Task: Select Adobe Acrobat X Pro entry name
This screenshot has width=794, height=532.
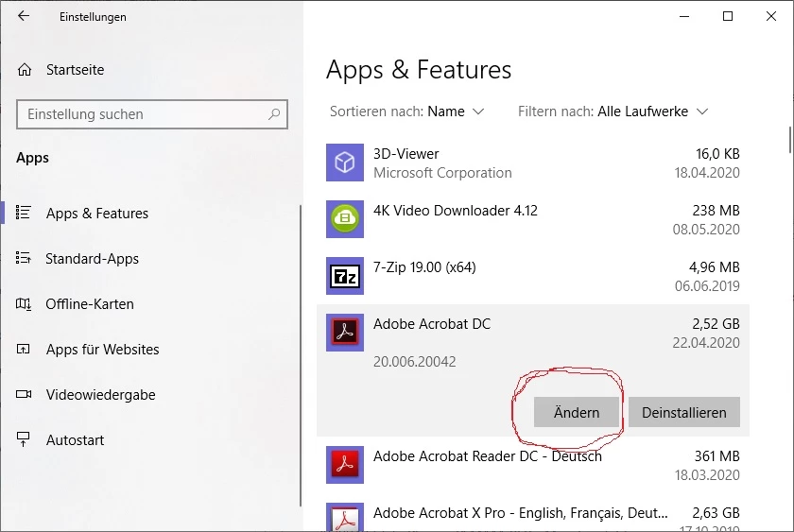Action: click(x=521, y=513)
